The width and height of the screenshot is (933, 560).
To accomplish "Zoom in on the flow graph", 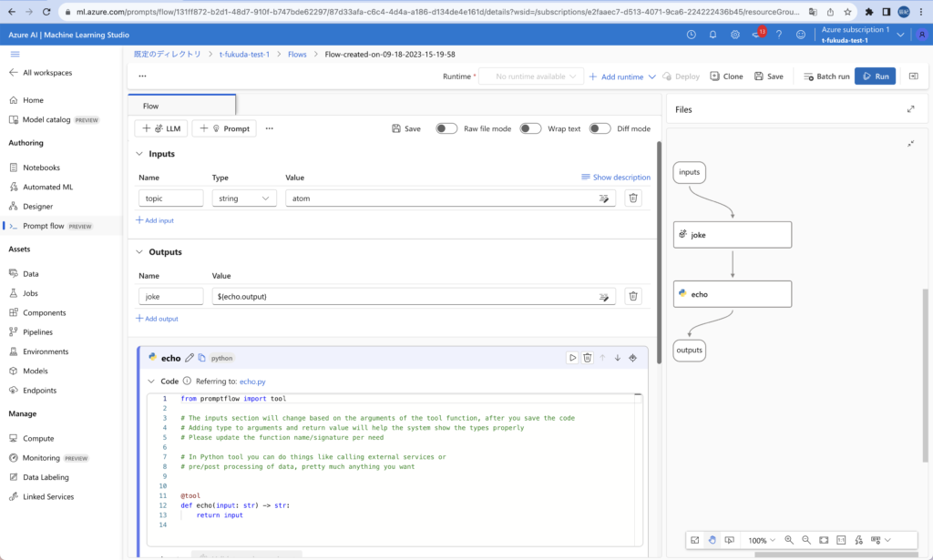I will coord(789,540).
